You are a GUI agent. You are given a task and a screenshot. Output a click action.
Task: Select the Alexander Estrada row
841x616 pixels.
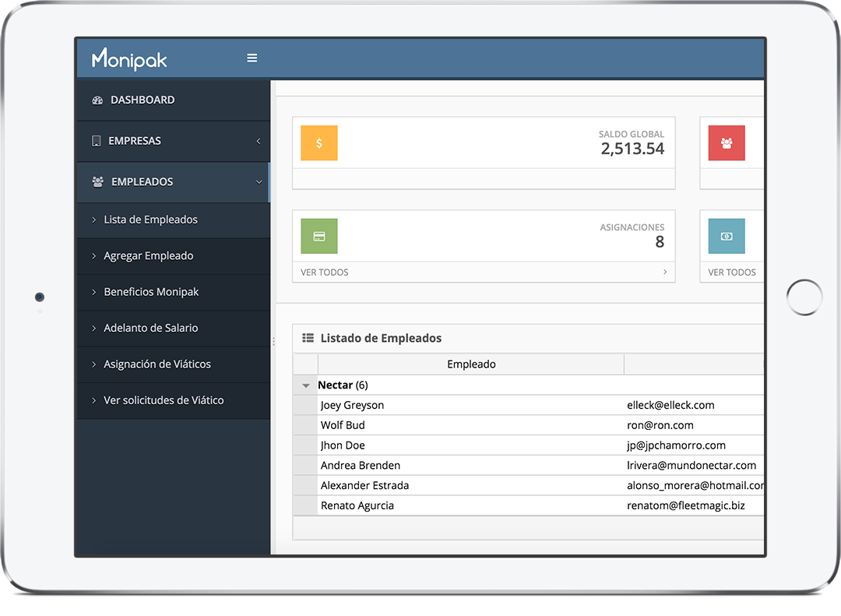(x=528, y=486)
